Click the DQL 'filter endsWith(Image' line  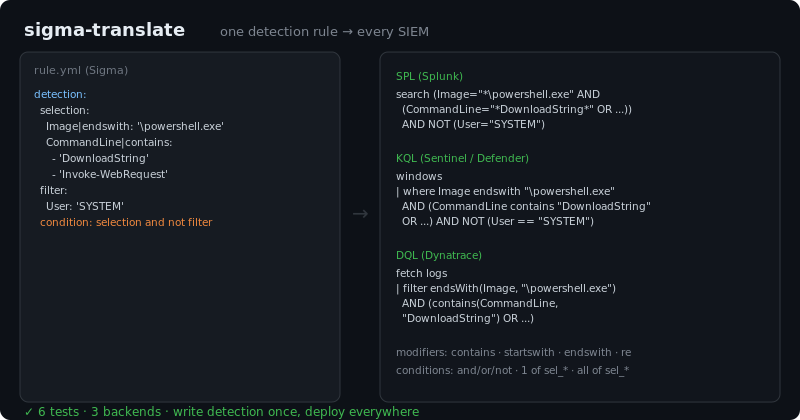[506, 288]
